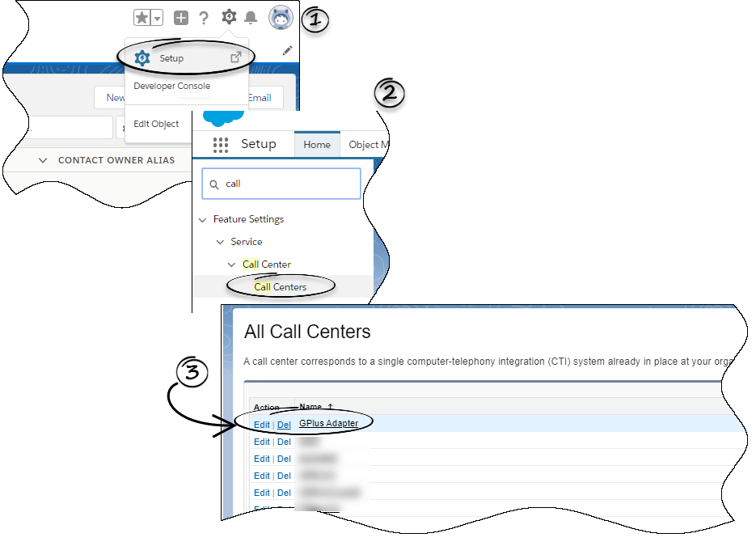Click the pencil edit icon
Screen dimensions: 756x546
(x=287, y=50)
